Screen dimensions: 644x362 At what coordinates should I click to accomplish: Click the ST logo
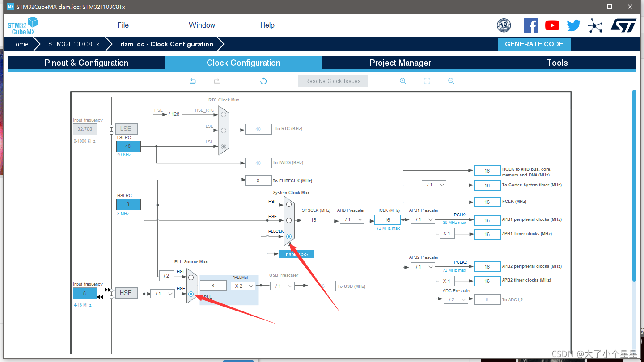coord(623,25)
